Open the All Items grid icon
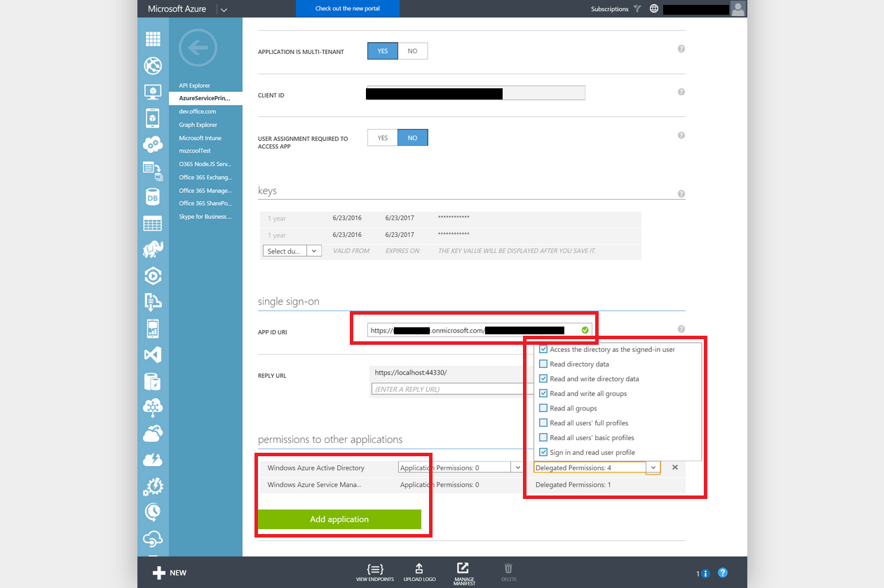884x588 pixels. tap(153, 40)
